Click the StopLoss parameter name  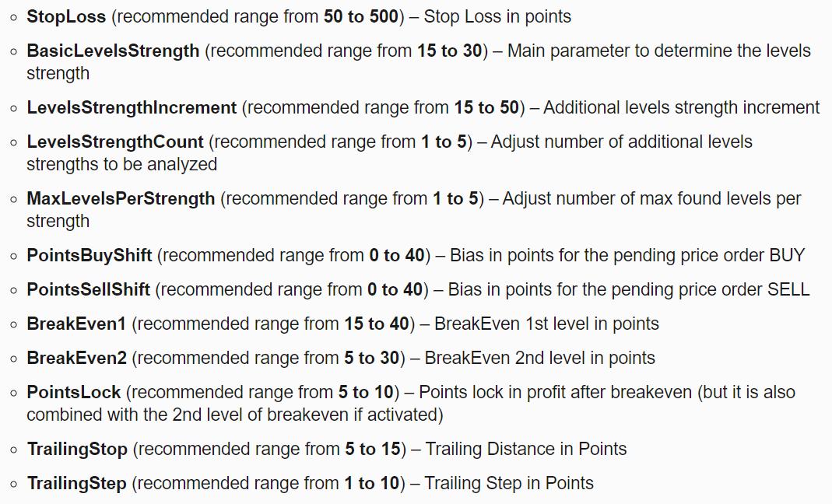point(66,16)
